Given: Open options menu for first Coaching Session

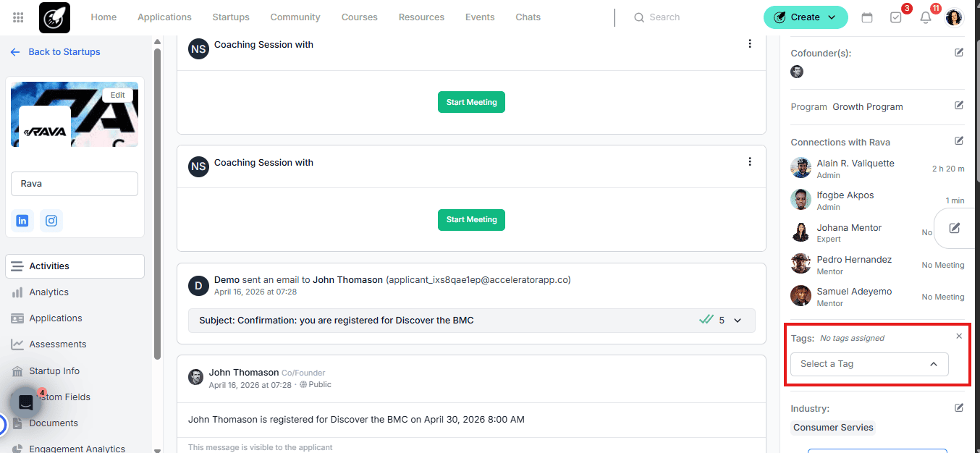Looking at the screenshot, I should 750,44.
